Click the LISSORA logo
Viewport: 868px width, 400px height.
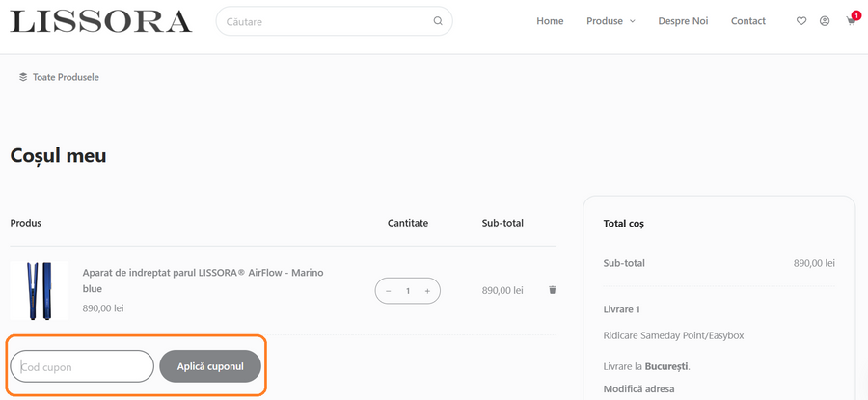tap(101, 21)
